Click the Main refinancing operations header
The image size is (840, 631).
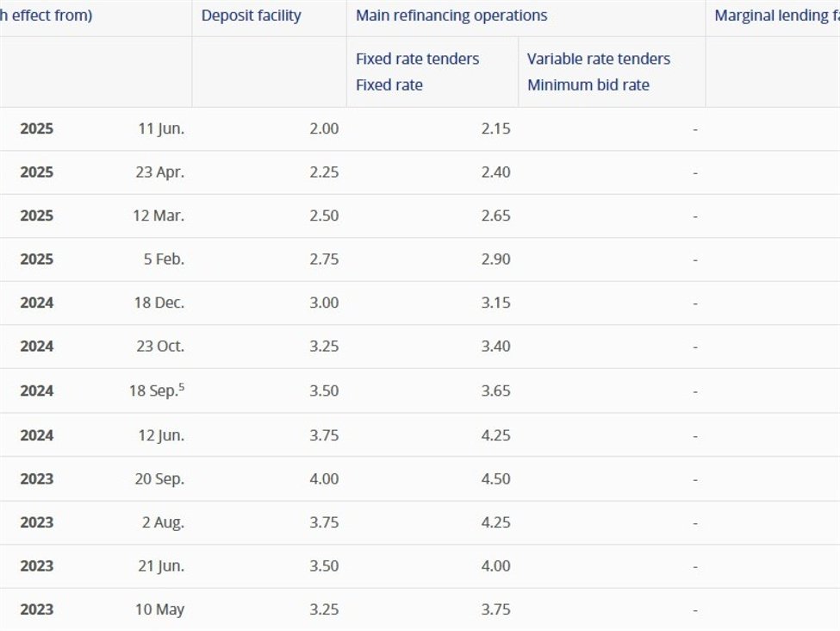451,16
